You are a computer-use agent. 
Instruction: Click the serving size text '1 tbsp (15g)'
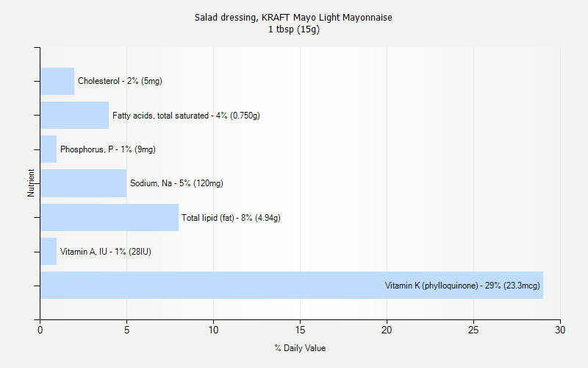point(293,29)
